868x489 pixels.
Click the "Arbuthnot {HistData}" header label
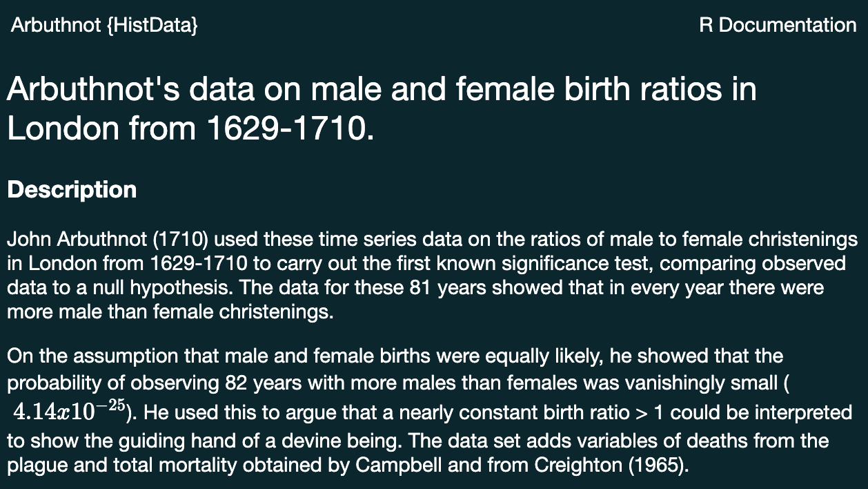(104, 26)
